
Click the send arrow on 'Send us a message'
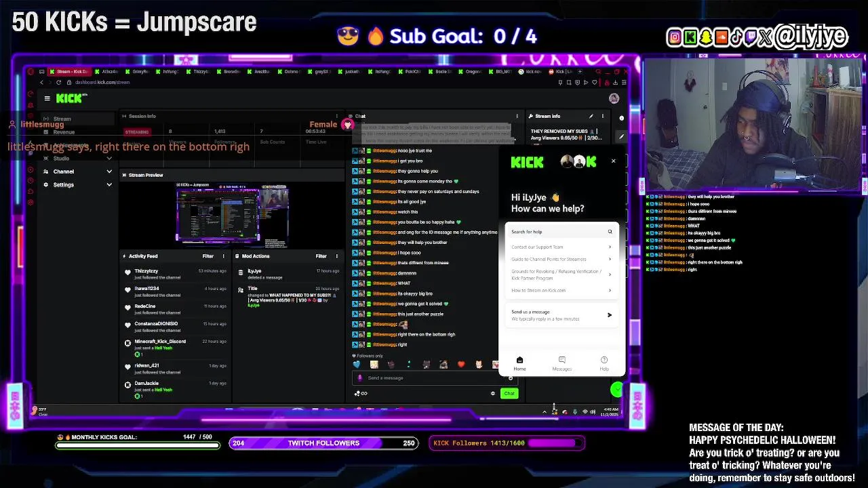pyautogui.click(x=609, y=315)
